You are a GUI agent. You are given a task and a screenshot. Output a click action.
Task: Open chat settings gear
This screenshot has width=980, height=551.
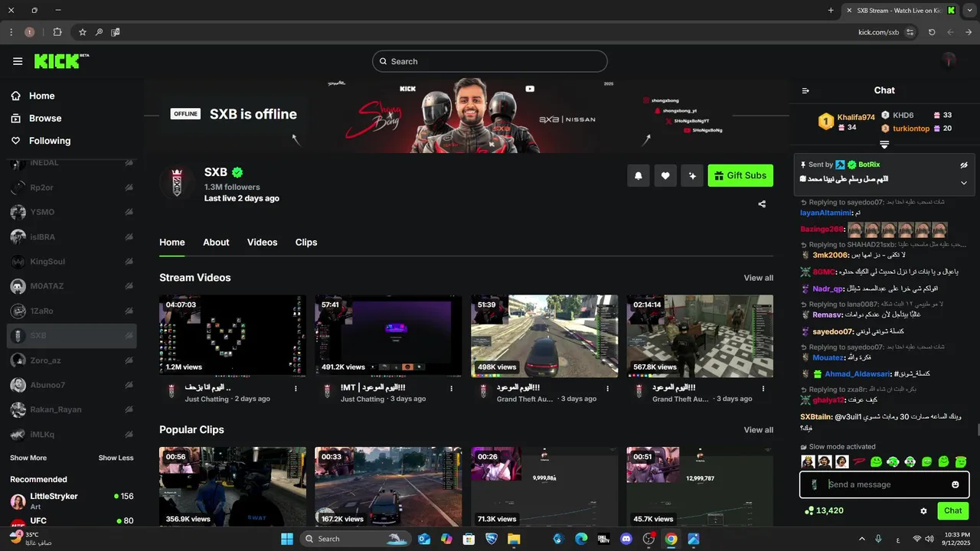coord(923,510)
